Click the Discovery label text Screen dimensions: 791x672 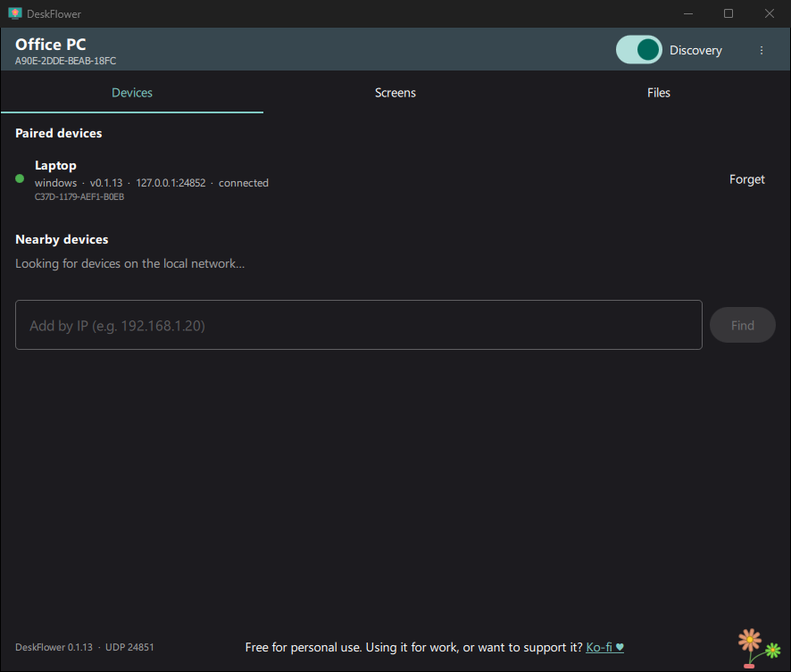tap(695, 50)
